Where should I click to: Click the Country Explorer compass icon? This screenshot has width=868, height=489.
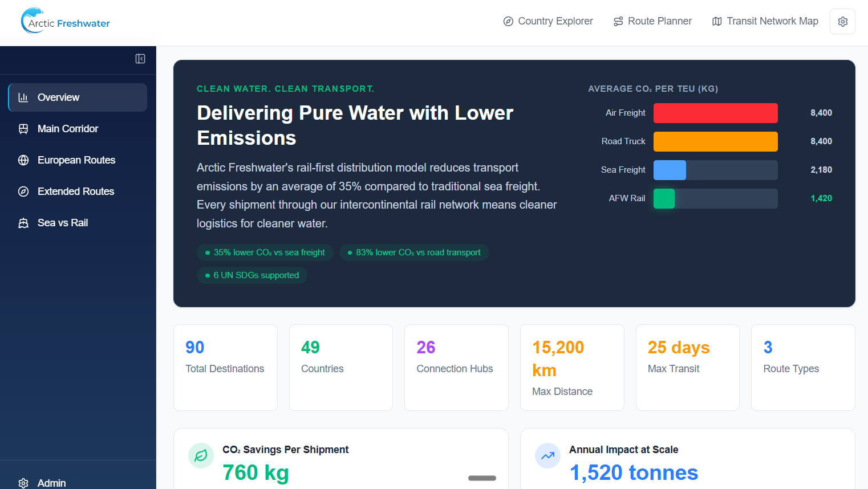(507, 21)
